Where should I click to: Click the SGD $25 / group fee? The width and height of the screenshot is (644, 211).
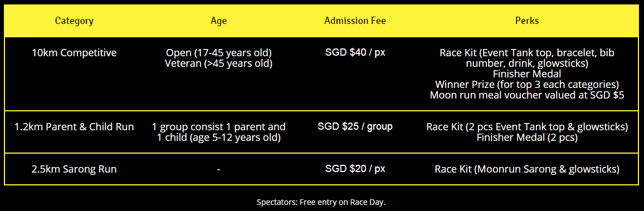point(355,126)
